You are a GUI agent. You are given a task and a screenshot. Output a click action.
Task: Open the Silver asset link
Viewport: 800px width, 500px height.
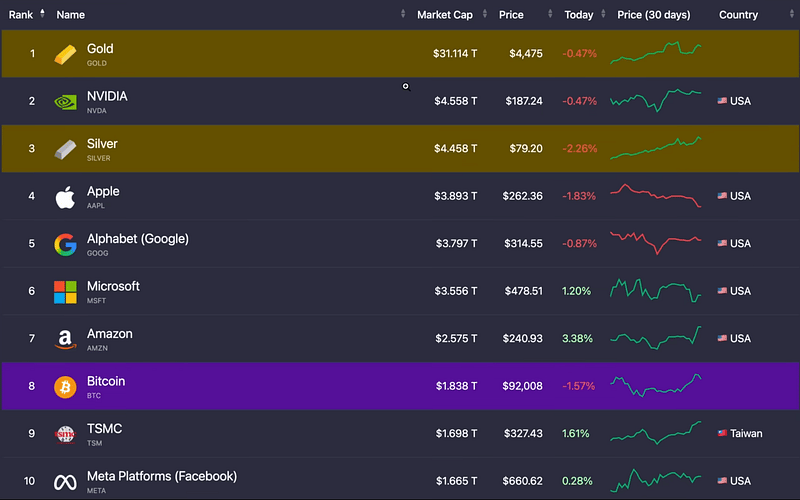click(102, 144)
